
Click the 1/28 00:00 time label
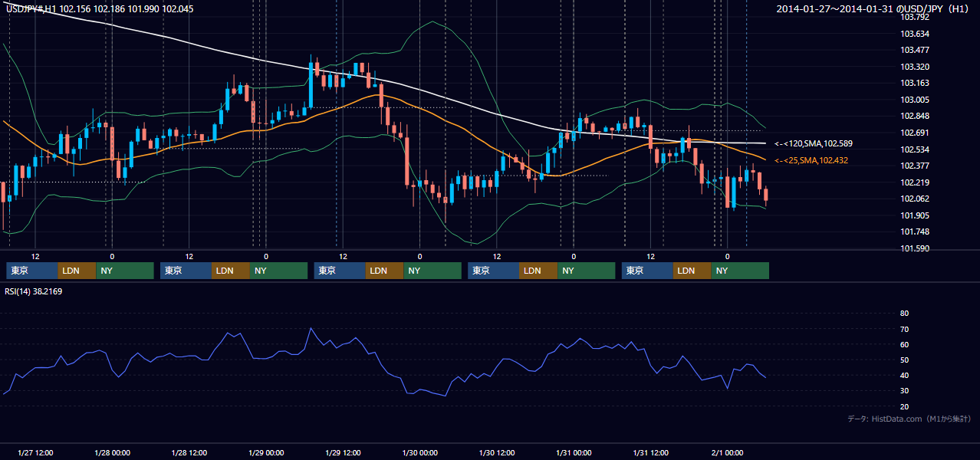point(112,452)
